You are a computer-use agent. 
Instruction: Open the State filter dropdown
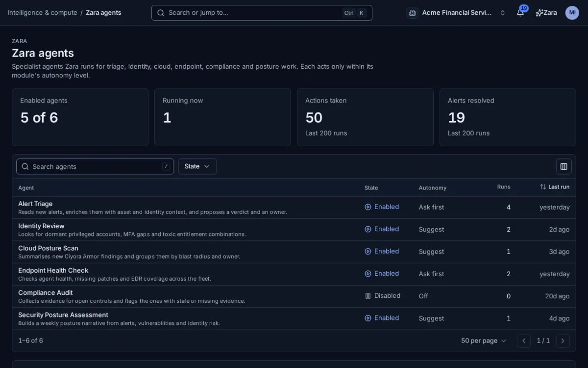(197, 166)
